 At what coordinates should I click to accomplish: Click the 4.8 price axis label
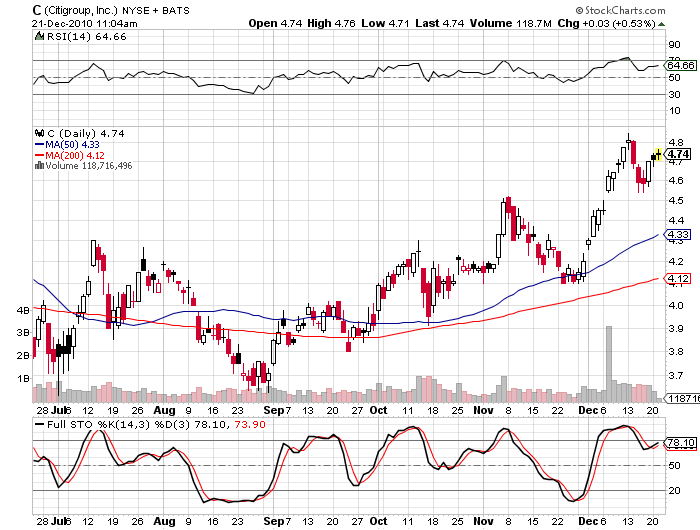coord(675,143)
